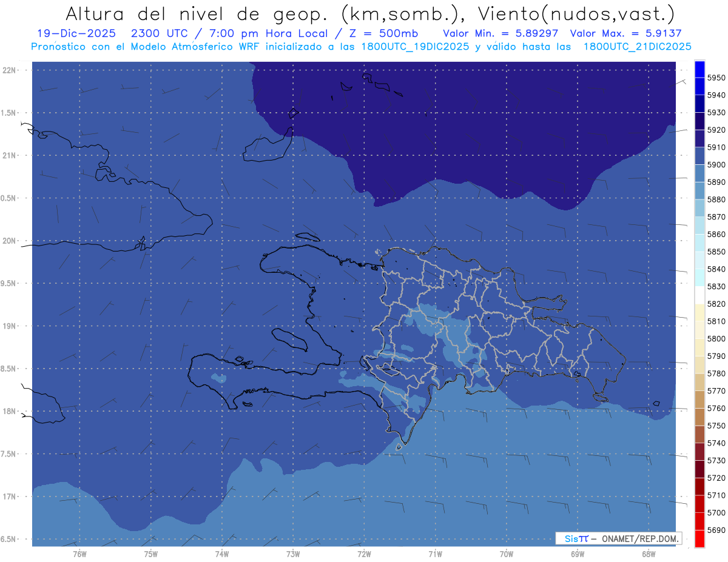The image size is (728, 562).
Task: Click the main title 'Altura del nivel de geop.'
Action: pyautogui.click(x=197, y=14)
